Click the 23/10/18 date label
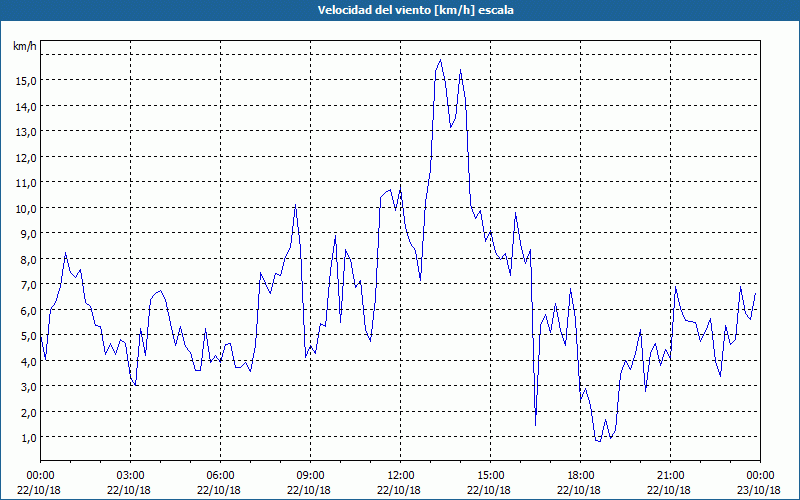The height and width of the screenshot is (500, 800). (x=759, y=490)
